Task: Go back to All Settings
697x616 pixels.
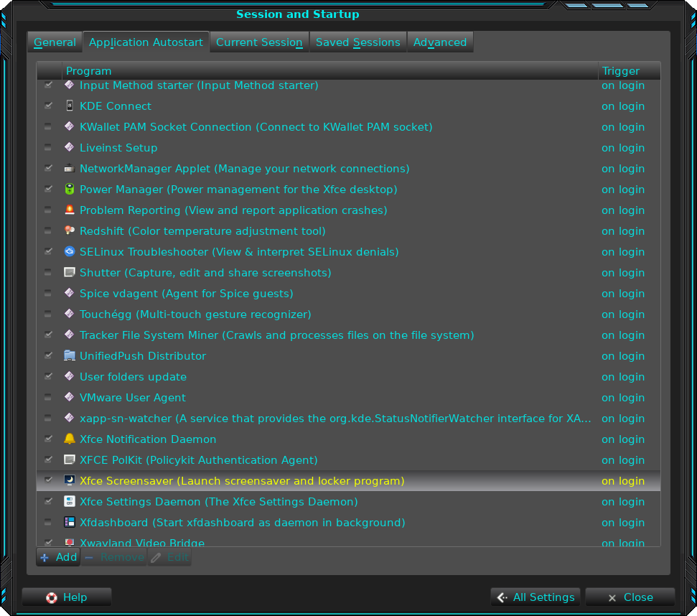Action: click(535, 597)
